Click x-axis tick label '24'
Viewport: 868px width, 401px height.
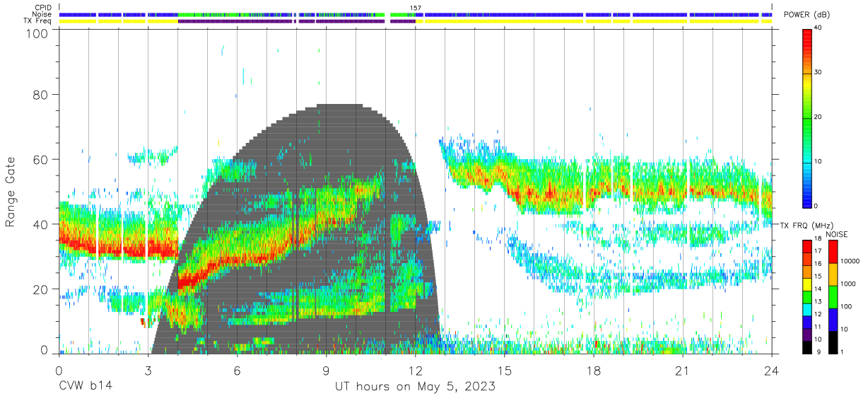tap(772, 370)
